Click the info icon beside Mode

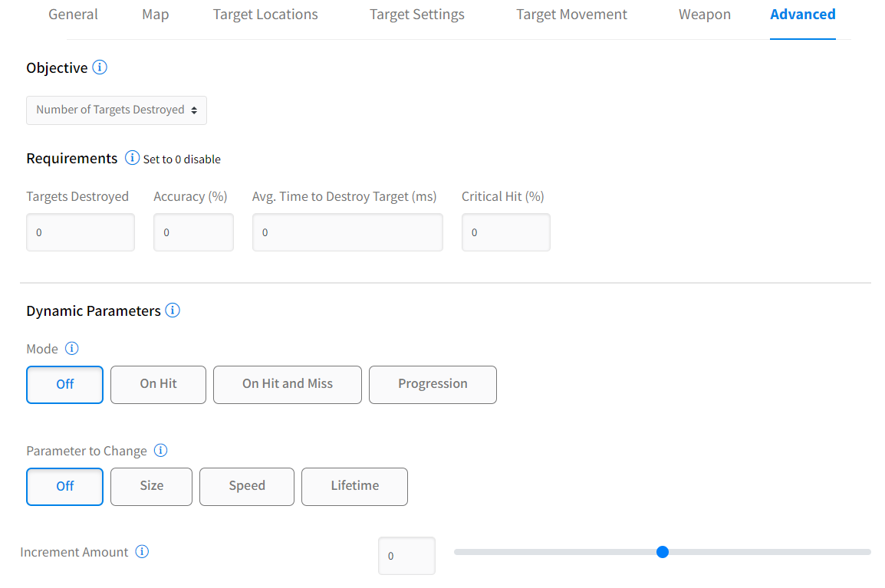(71, 349)
